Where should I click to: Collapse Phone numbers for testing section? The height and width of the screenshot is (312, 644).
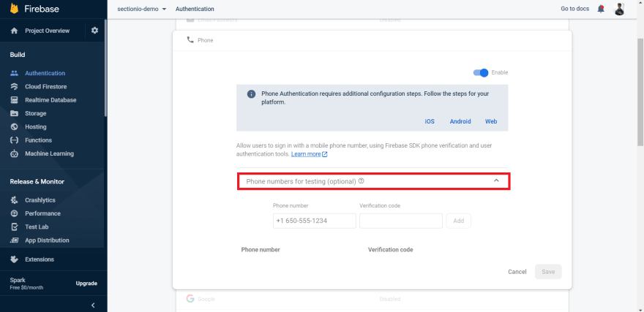coord(496,180)
